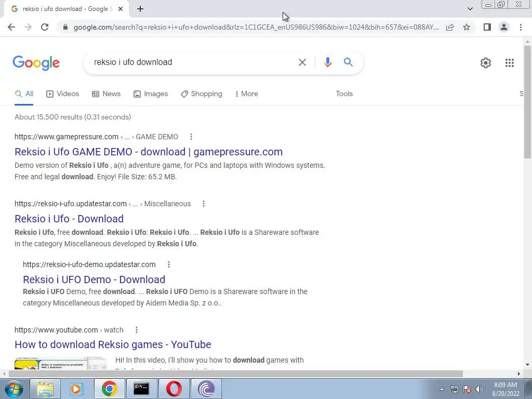Click the https://www.youtube.com › watch breadcrumb
The width and height of the screenshot is (532, 399).
click(69, 330)
